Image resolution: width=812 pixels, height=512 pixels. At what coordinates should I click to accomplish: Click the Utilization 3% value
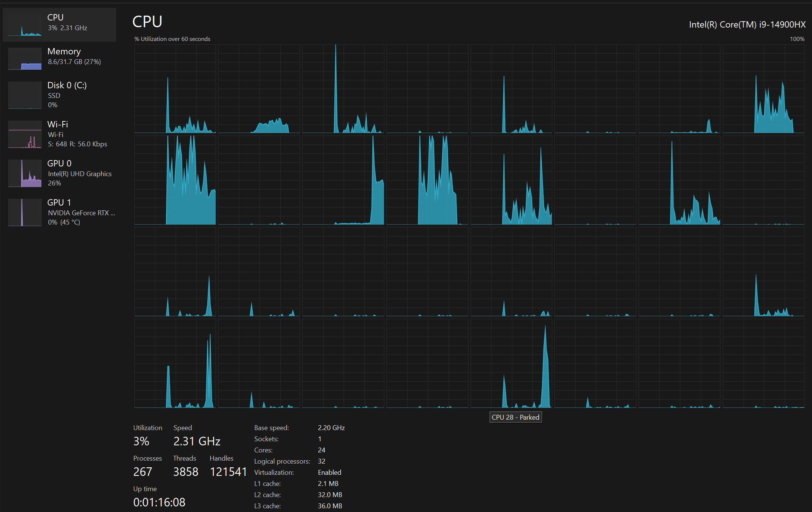(141, 441)
